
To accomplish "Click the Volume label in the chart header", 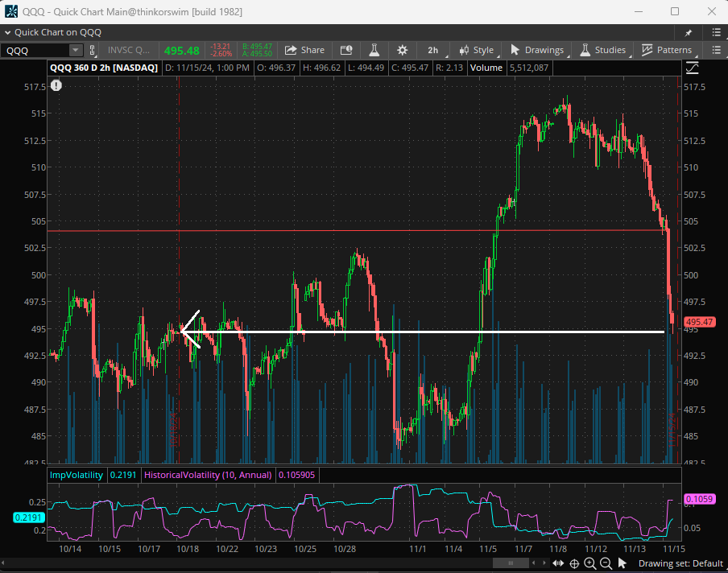I will (486, 68).
